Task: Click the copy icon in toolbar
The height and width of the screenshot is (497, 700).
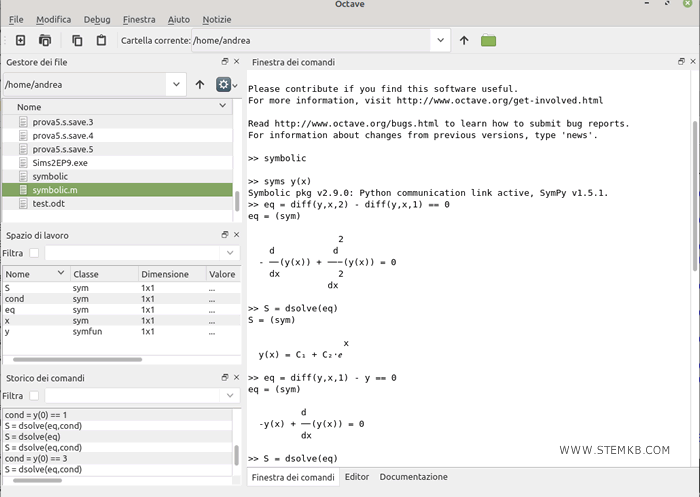Action: click(x=77, y=40)
